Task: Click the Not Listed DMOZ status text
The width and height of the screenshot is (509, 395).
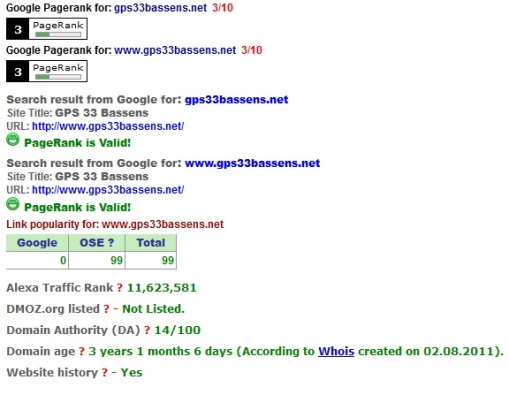Action: [x=153, y=309]
